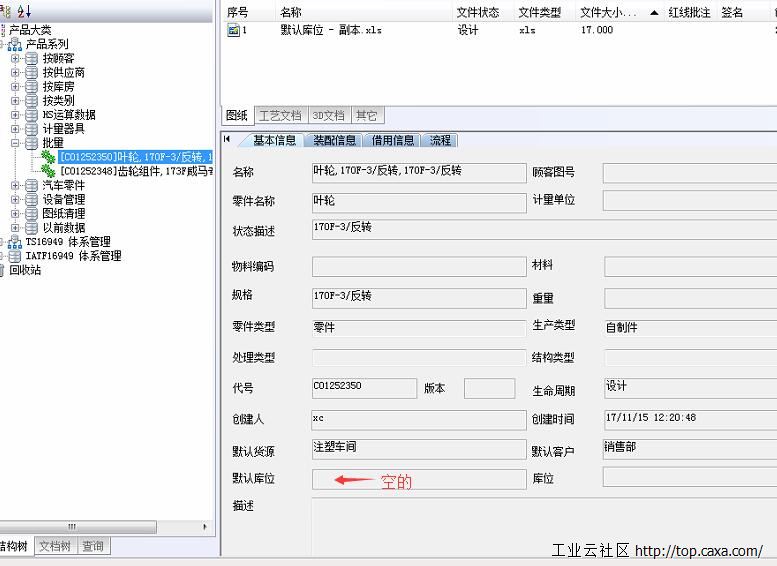Select the green gear icon for C01252348
Screen dimensions: 777x566
tap(48, 171)
